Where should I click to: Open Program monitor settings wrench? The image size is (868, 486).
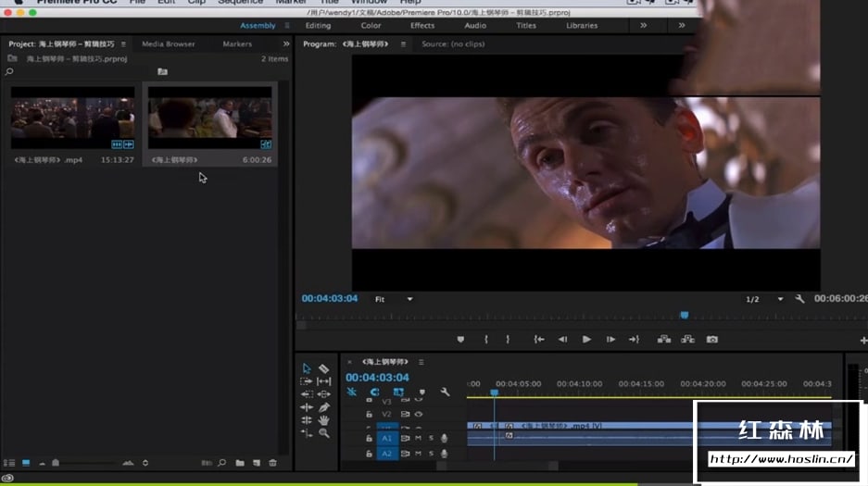pyautogui.click(x=800, y=299)
